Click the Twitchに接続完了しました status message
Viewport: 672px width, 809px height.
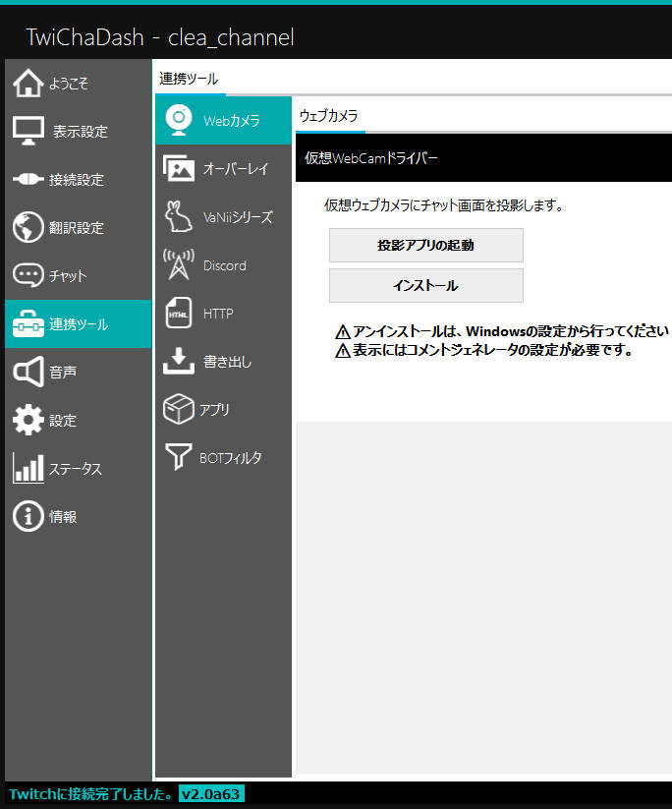point(91,793)
